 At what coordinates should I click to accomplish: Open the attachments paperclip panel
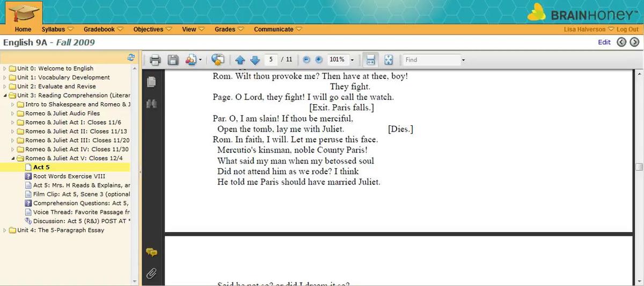click(151, 273)
